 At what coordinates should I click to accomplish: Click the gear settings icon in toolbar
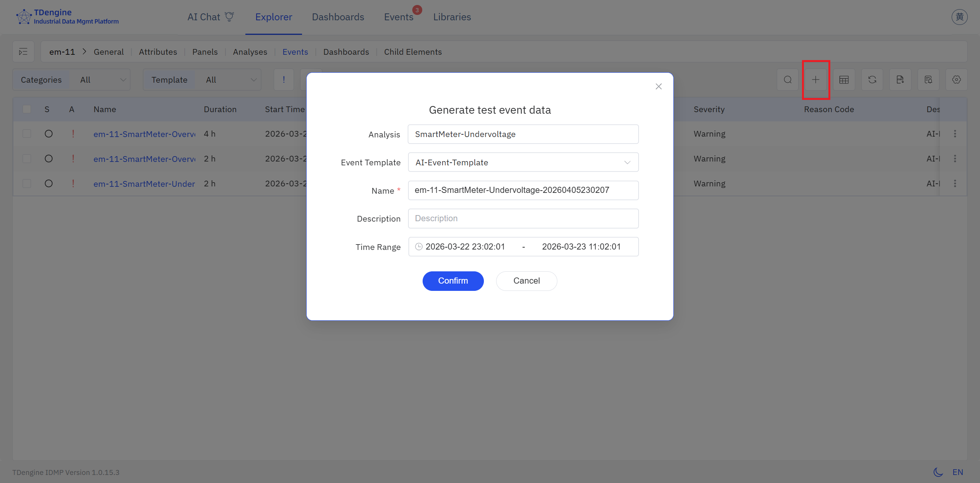tap(956, 80)
